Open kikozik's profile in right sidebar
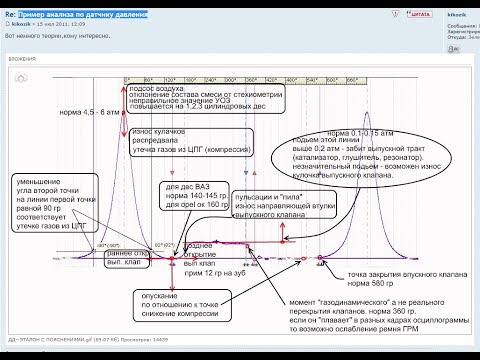The width and height of the screenshot is (480, 360). (457, 15)
